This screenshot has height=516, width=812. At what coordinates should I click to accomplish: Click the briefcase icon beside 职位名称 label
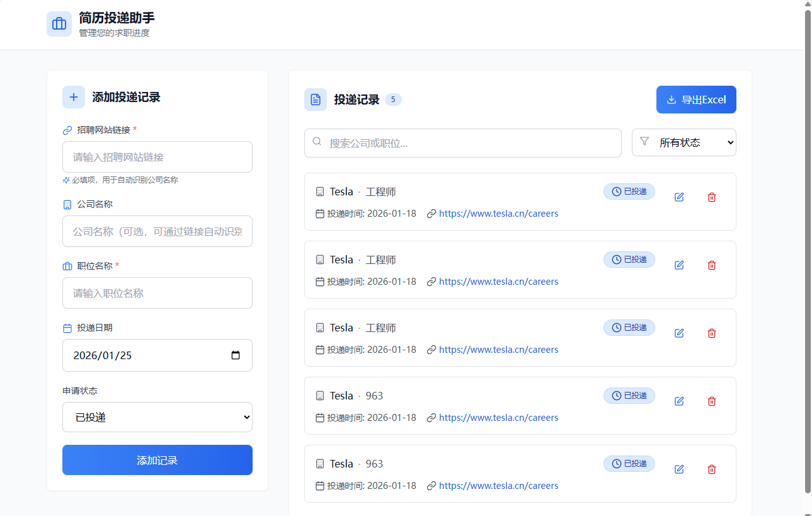(67, 267)
